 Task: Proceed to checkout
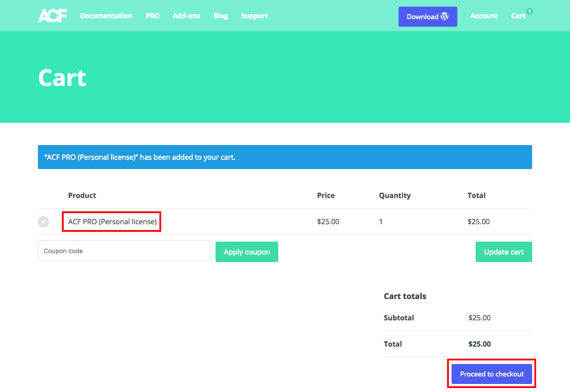(x=492, y=374)
